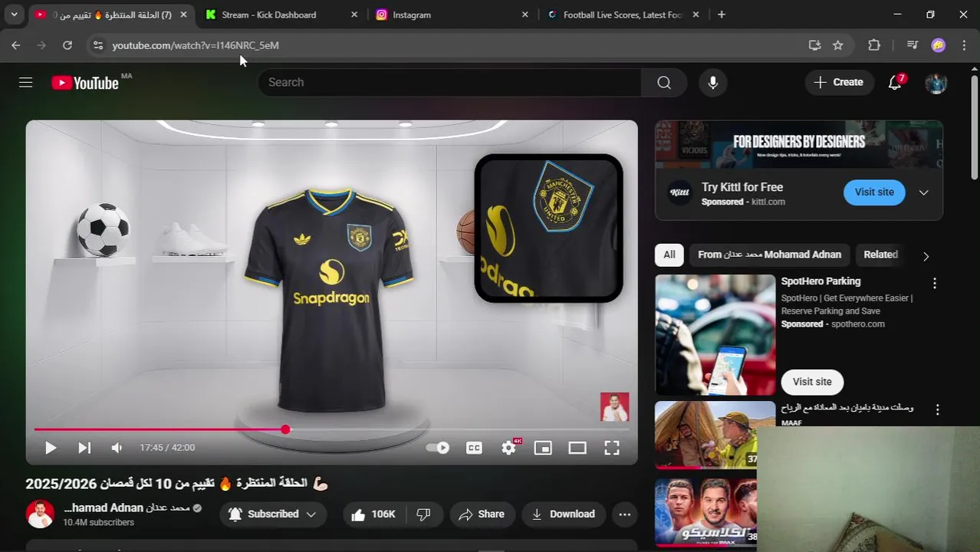The width and height of the screenshot is (980, 552).
Task: Click the page vertical scrollbar
Action: [x=975, y=127]
